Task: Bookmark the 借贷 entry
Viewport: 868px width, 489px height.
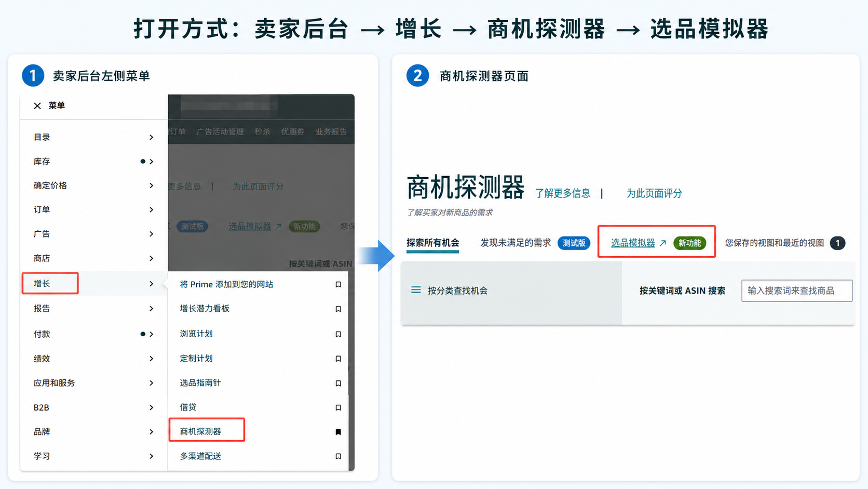Action: tap(338, 407)
